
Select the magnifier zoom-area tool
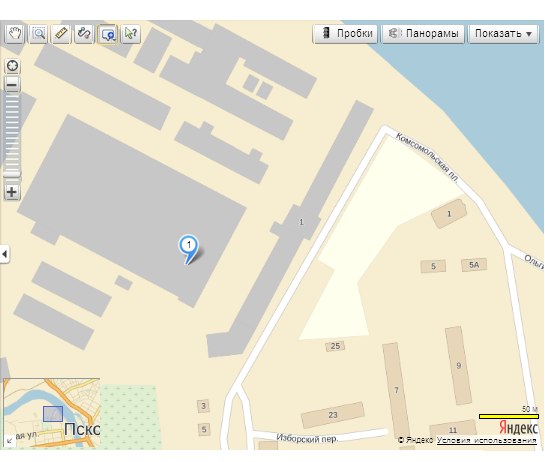pyautogui.click(x=38, y=34)
